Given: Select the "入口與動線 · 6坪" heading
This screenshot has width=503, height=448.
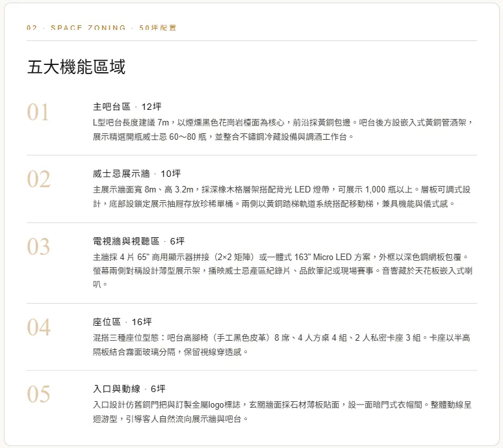Looking at the screenshot, I should coord(129,389).
